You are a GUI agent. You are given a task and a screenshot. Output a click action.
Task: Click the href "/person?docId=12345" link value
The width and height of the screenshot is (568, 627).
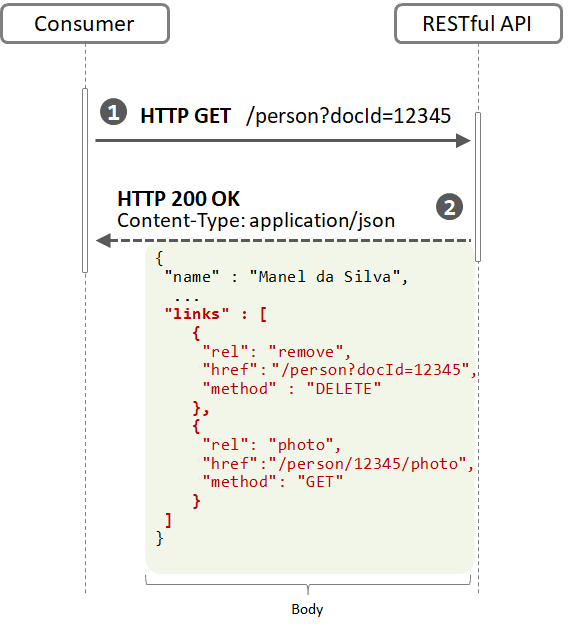click(x=370, y=370)
